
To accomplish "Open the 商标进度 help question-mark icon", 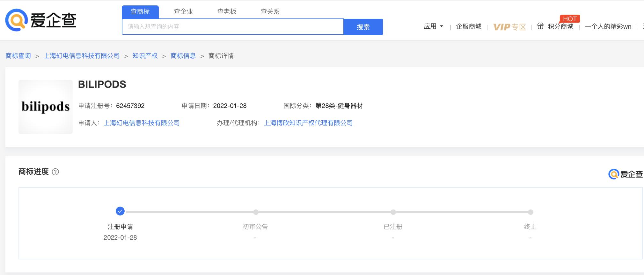I will [x=55, y=172].
